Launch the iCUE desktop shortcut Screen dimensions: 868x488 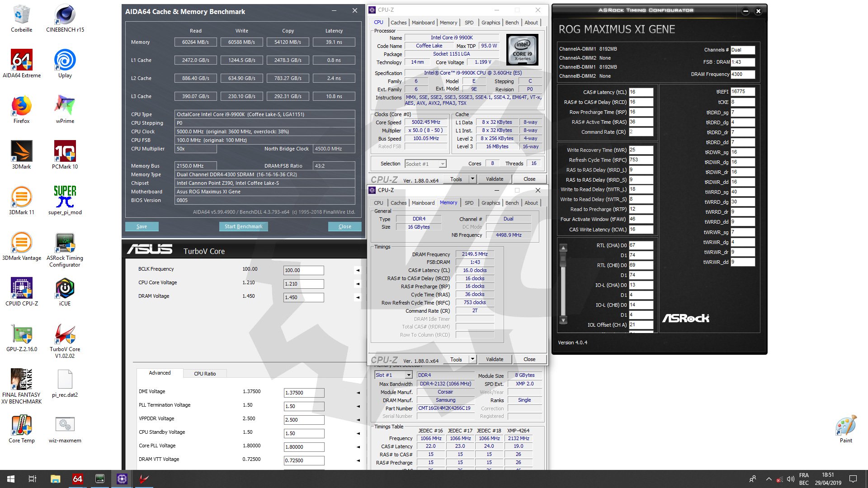coord(65,292)
